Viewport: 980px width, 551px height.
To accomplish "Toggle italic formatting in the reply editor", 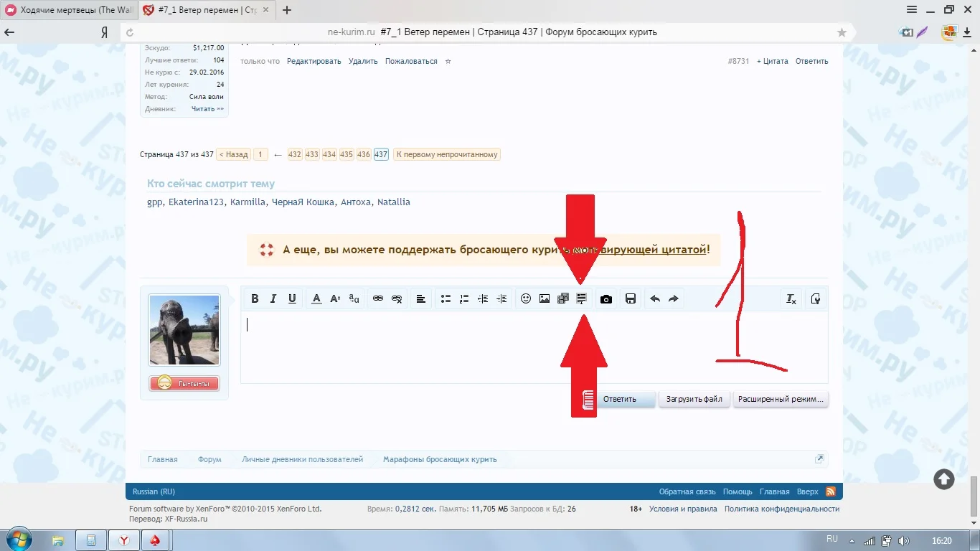I will pyautogui.click(x=273, y=299).
